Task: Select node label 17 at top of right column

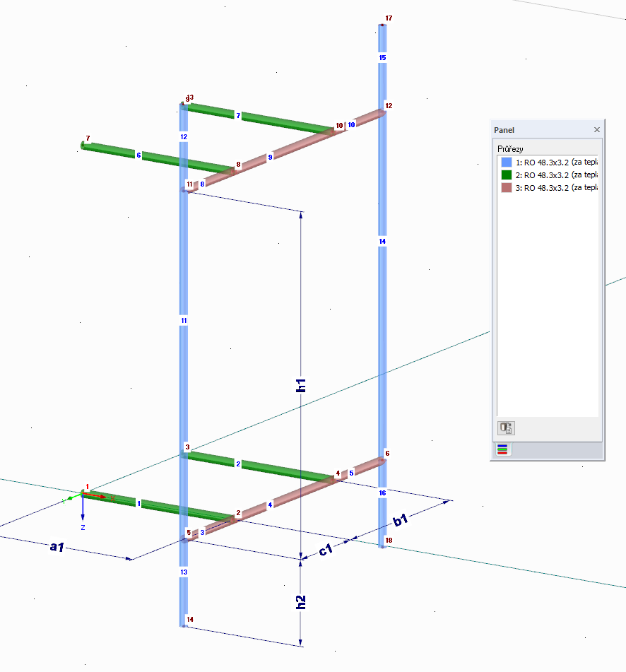Action: [389, 18]
